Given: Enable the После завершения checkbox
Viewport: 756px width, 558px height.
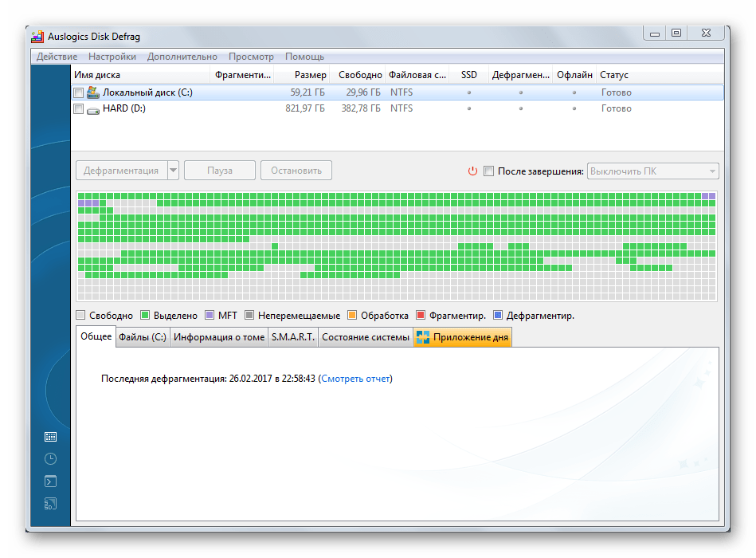Looking at the screenshot, I should 489,171.
